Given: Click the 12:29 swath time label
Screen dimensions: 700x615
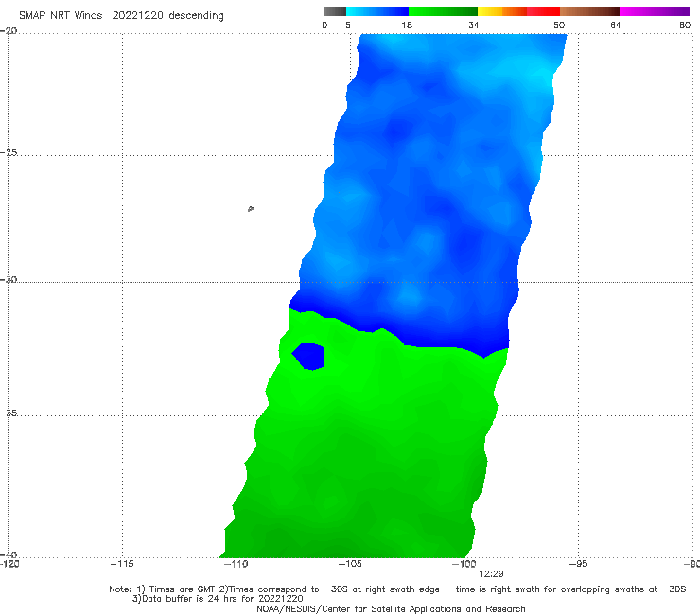Looking at the screenshot, I should click(491, 574).
